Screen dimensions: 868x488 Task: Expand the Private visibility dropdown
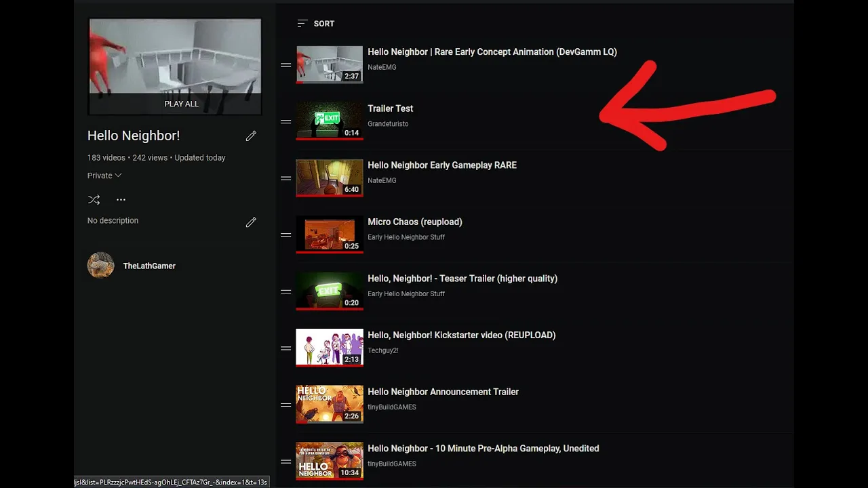[104, 176]
